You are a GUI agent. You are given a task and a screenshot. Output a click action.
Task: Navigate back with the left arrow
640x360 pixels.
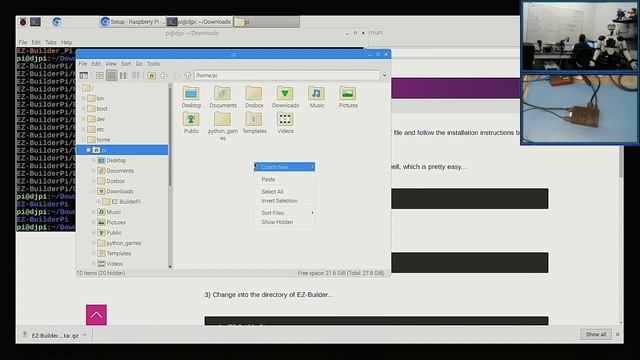(164, 76)
